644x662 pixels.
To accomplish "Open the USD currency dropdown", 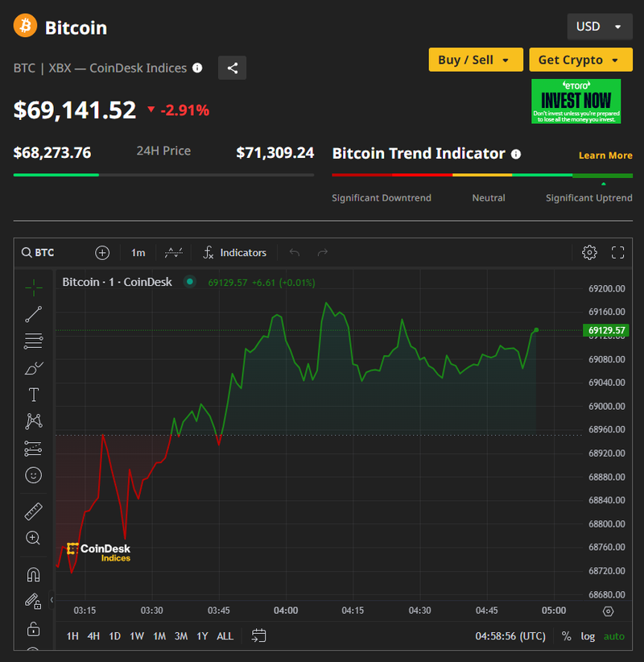I will [599, 27].
